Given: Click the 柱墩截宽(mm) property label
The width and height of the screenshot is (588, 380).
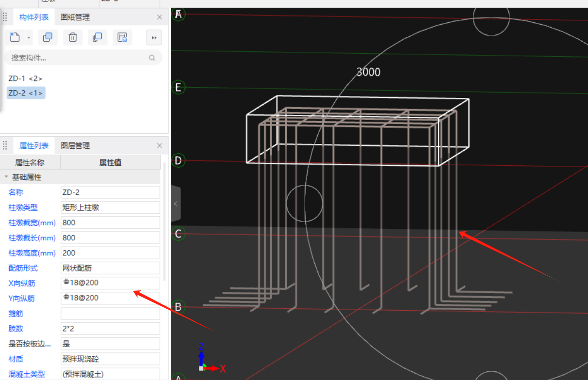Looking at the screenshot, I should 32,223.
